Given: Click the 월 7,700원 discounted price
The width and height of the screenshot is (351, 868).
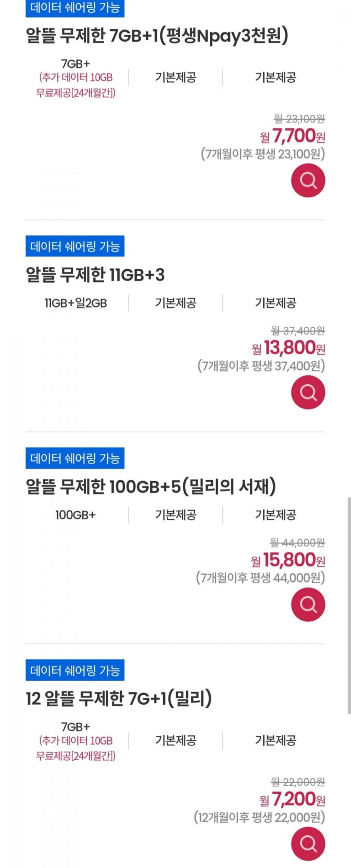Looking at the screenshot, I should coord(292,136).
